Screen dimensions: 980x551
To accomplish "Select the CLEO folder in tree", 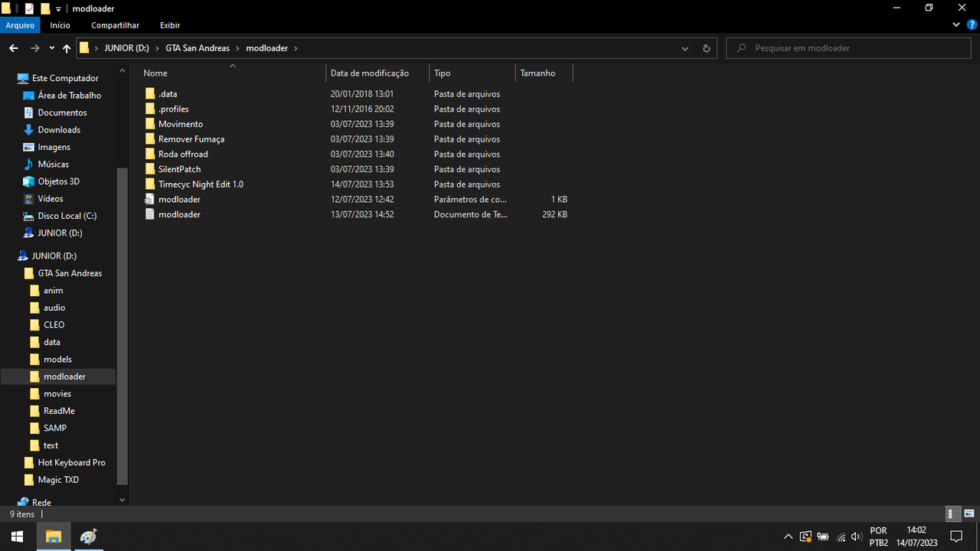I will tap(54, 324).
